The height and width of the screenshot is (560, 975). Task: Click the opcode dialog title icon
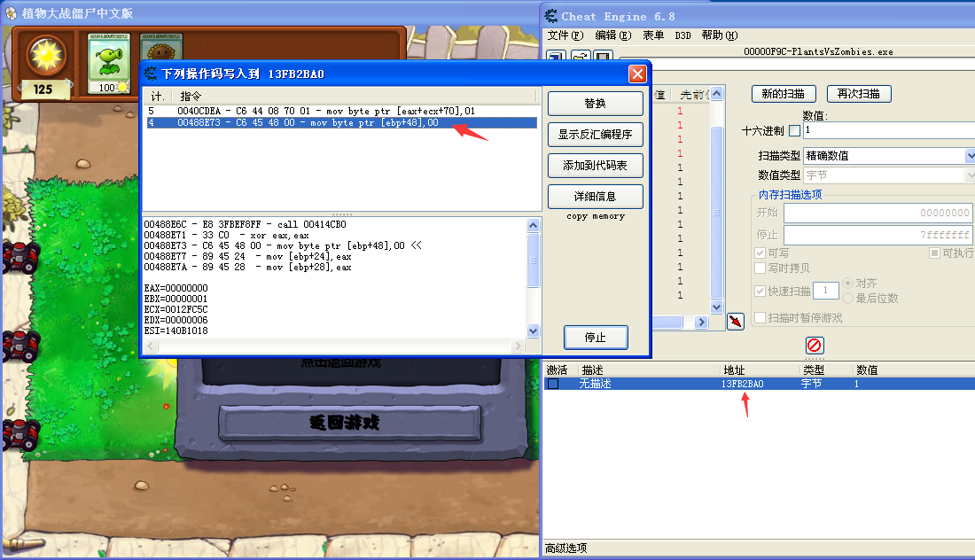(151, 74)
